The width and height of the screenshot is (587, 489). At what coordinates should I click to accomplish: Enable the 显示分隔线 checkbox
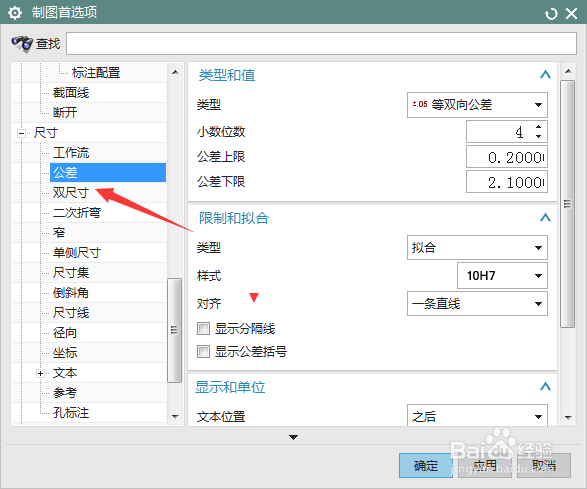click(203, 329)
